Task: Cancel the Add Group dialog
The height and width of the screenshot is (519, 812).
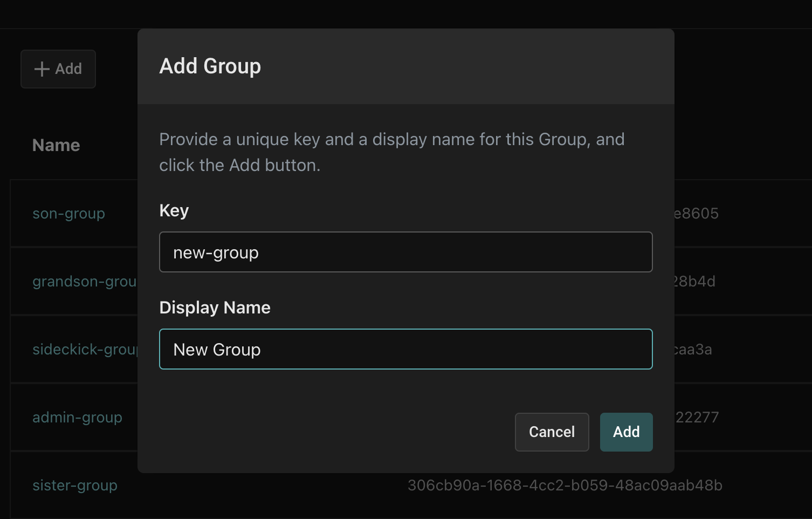Action: (x=552, y=432)
